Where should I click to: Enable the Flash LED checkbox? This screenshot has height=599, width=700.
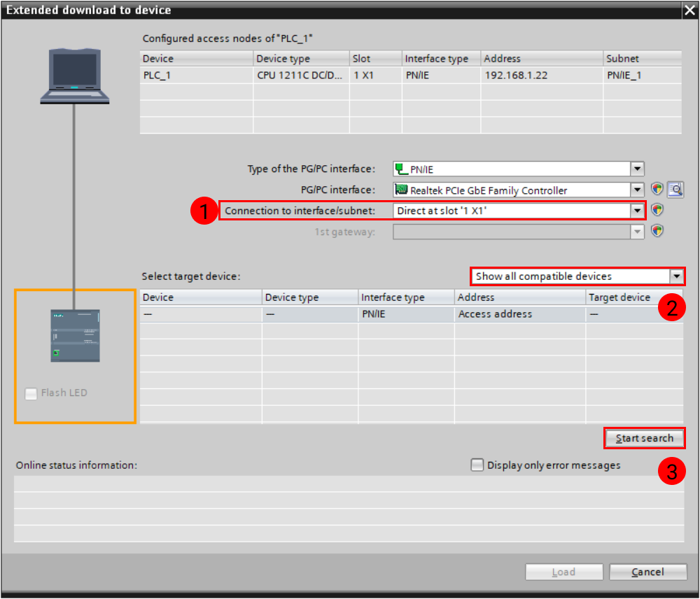[31, 393]
